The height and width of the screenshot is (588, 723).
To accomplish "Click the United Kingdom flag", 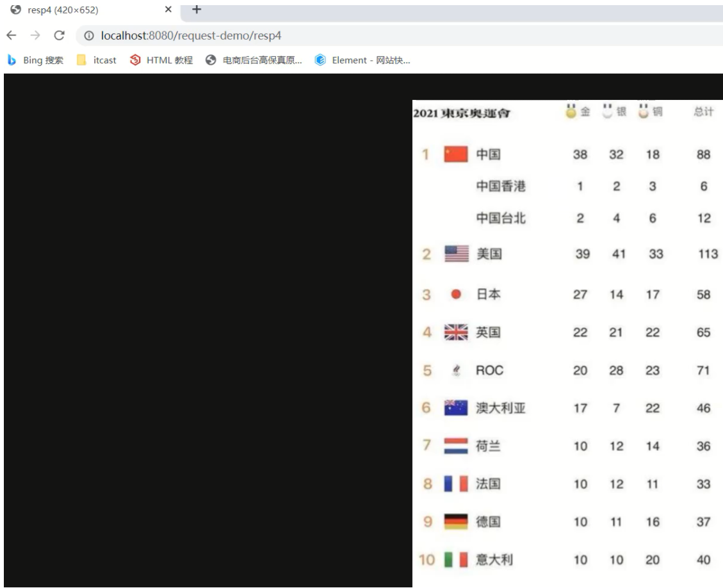I will point(456,332).
